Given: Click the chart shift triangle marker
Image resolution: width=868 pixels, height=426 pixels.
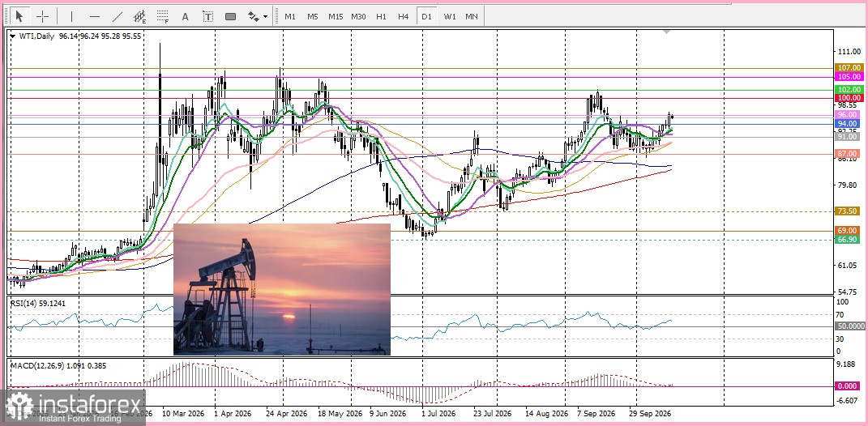Looking at the screenshot, I should coord(667,32).
